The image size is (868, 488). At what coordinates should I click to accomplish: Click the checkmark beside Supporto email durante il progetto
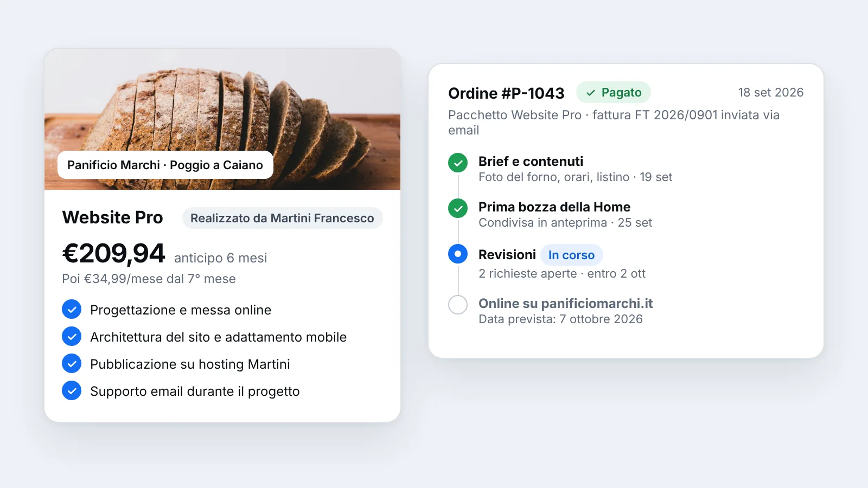[x=72, y=390]
